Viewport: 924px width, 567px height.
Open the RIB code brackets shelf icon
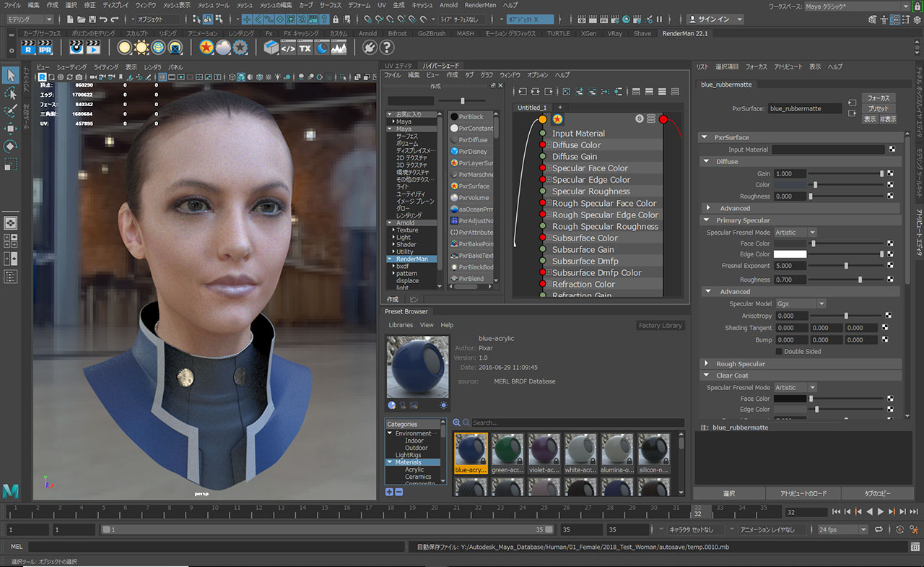(x=288, y=48)
